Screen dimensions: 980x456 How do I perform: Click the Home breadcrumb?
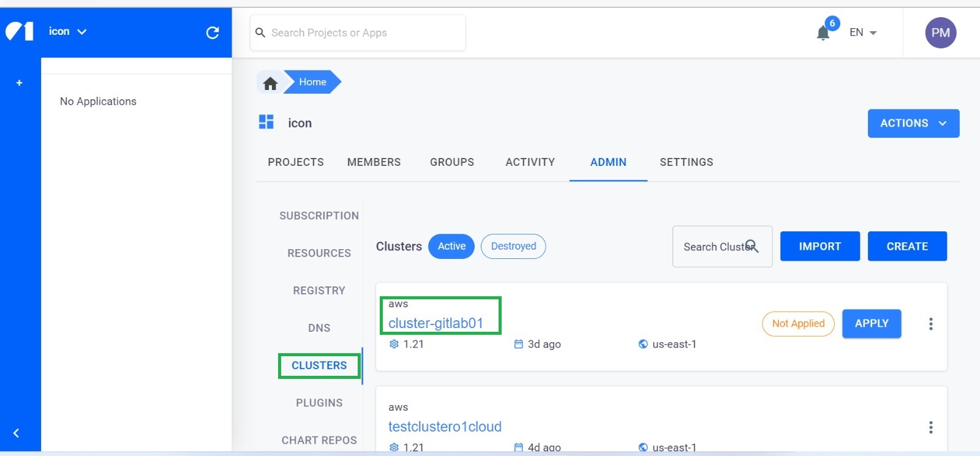(312, 82)
